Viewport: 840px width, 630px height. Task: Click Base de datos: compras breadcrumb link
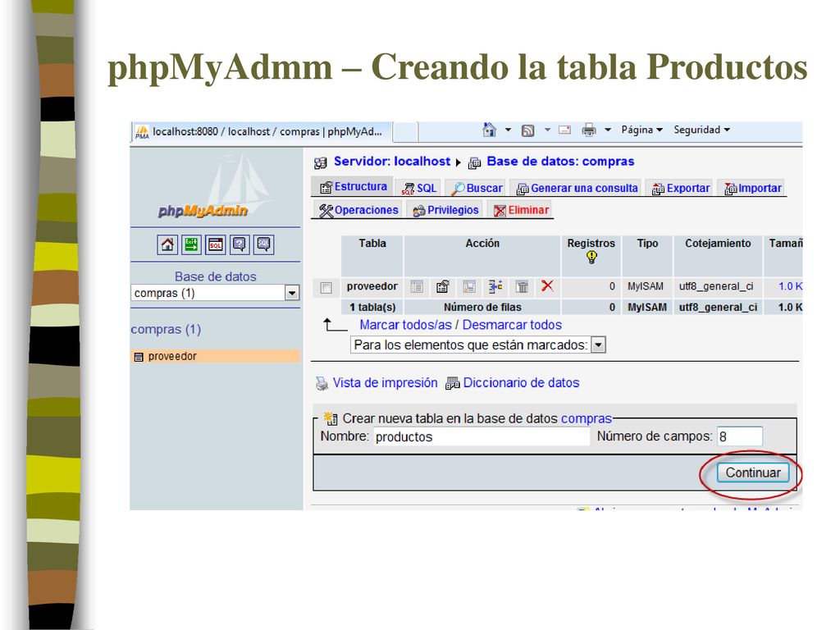coord(560,162)
